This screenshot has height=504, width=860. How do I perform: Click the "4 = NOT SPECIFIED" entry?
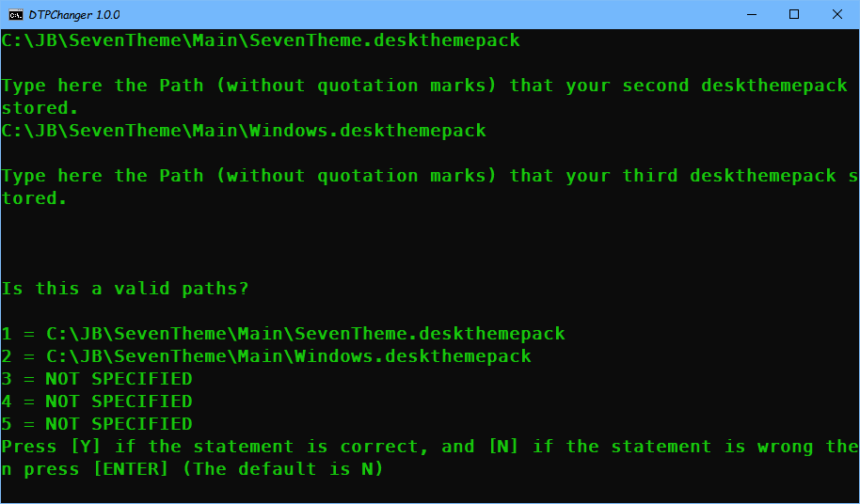click(x=97, y=401)
